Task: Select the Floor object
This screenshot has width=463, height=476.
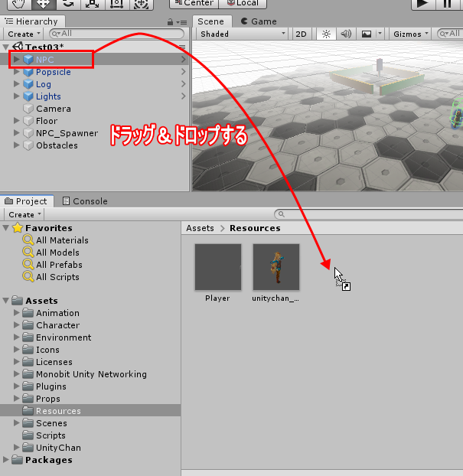Action: 47,121
